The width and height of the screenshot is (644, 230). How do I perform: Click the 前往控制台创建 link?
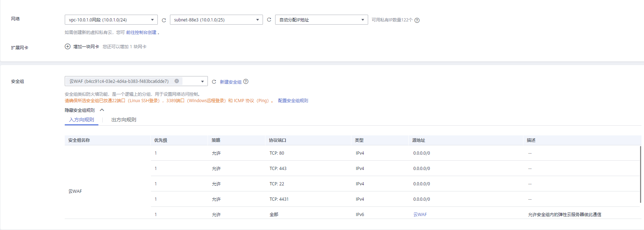coord(141,32)
